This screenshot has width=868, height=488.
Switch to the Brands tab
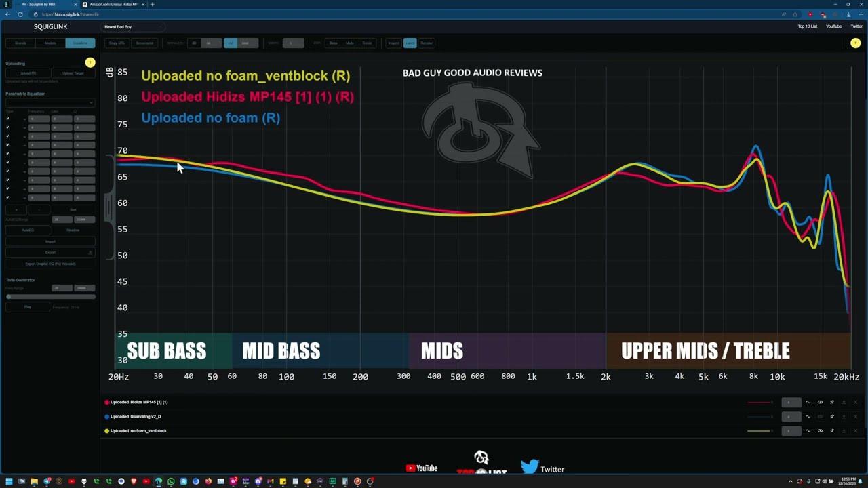click(20, 43)
